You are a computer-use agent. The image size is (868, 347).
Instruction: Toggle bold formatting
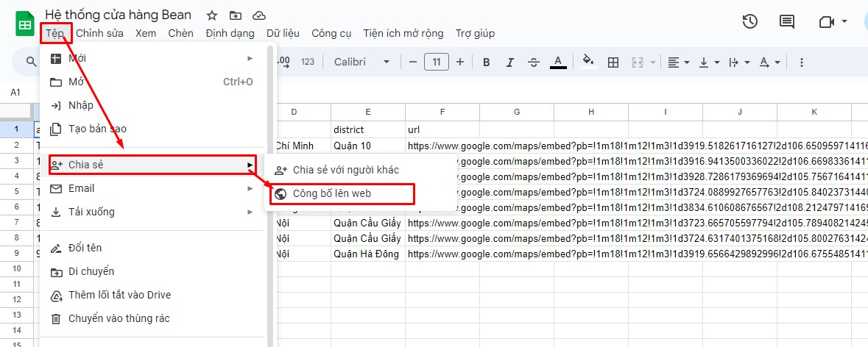pos(487,62)
